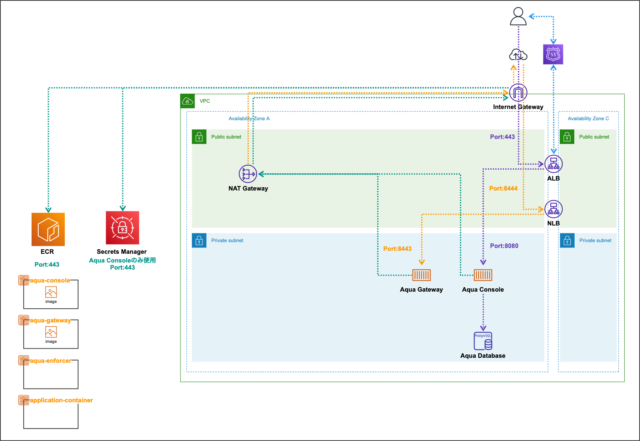
Task: Select the aqua-console image icon
Action: 51,292
